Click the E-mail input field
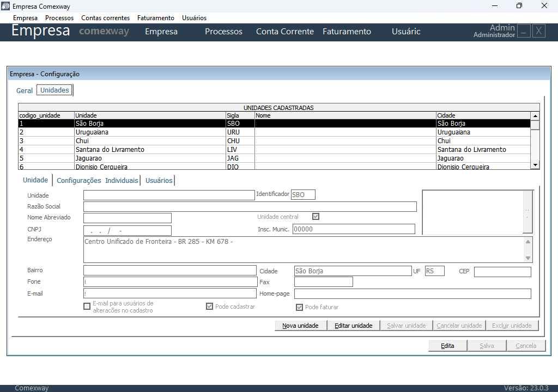558x392 pixels. (x=170, y=293)
